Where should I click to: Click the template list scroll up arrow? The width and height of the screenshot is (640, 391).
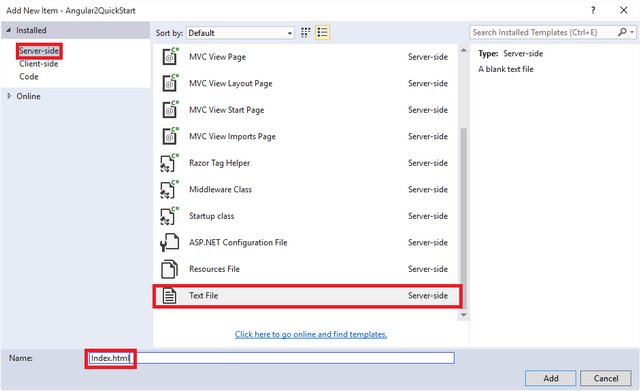tap(463, 50)
